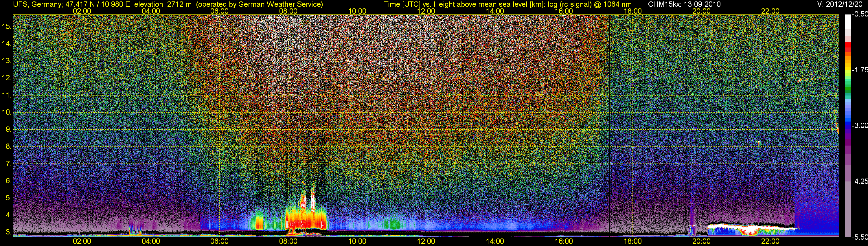The height and width of the screenshot is (246, 868).
Task: Click height axis label 6 km
Action: coord(8,181)
